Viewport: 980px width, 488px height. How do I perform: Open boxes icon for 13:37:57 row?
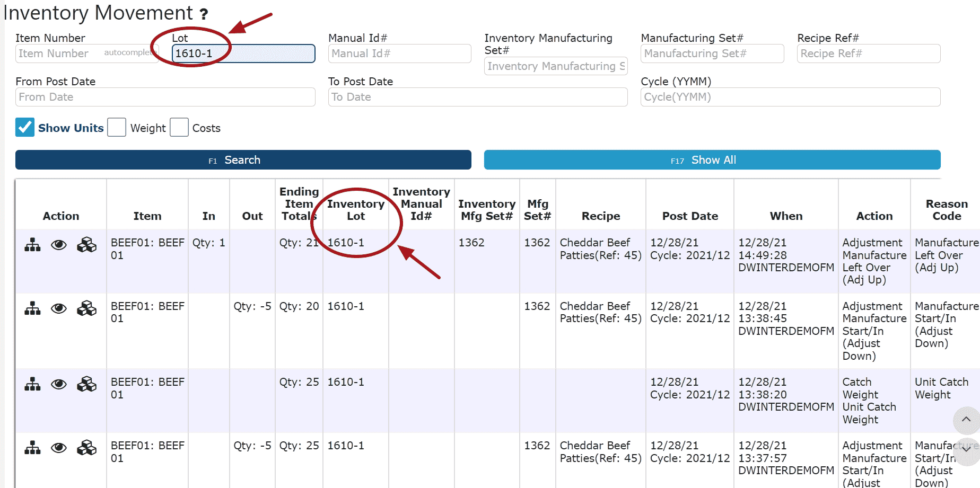[86, 448]
